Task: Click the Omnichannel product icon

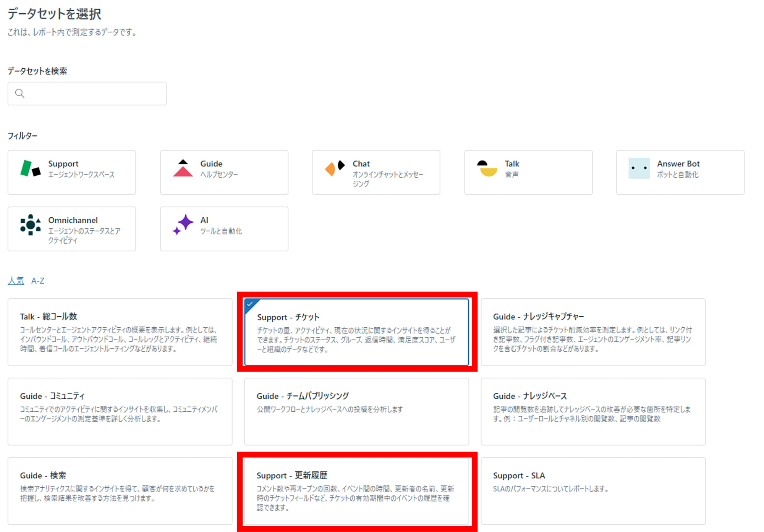Action: click(31, 225)
